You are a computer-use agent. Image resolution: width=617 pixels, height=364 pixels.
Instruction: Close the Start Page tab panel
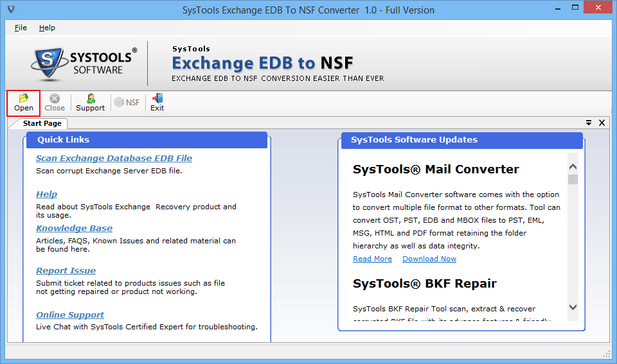[x=602, y=123]
